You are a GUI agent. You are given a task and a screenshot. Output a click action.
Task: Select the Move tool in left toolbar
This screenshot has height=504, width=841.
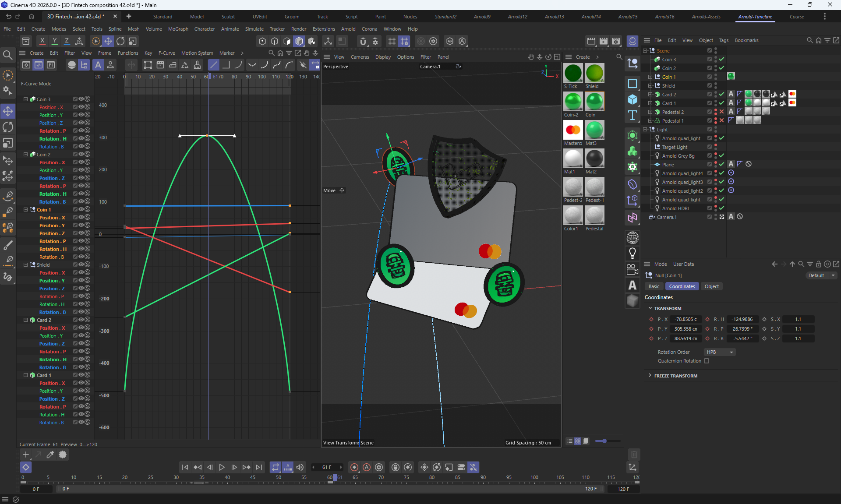coord(8,111)
